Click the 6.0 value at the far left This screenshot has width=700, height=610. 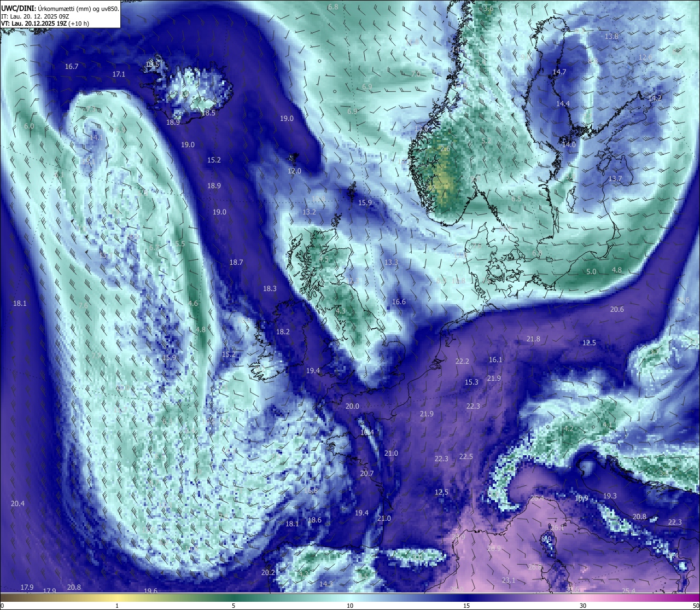pyautogui.click(x=29, y=126)
